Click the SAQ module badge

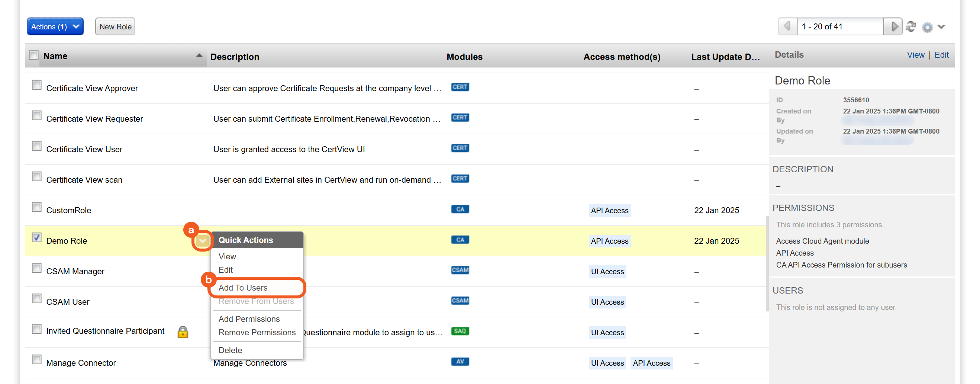460,331
